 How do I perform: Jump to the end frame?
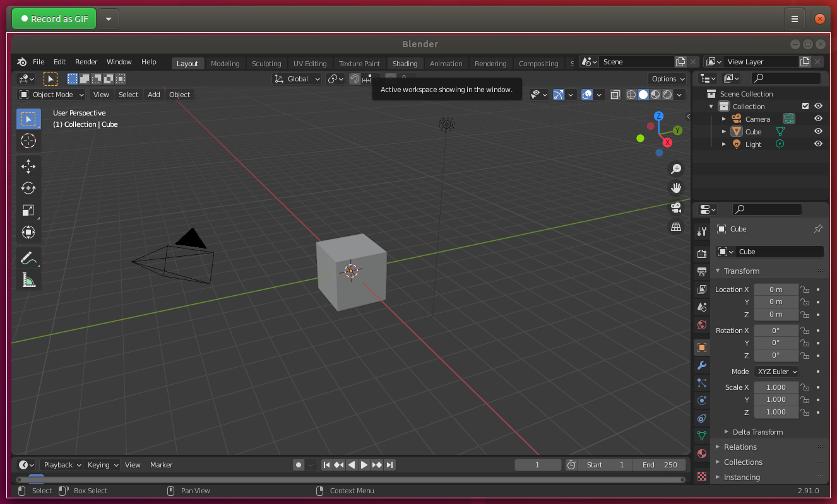click(x=390, y=465)
